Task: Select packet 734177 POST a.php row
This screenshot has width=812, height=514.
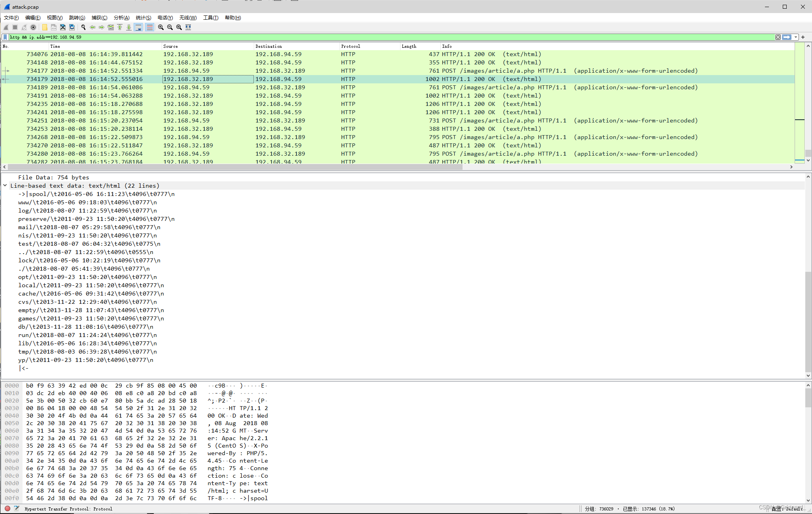Action: tap(397, 71)
